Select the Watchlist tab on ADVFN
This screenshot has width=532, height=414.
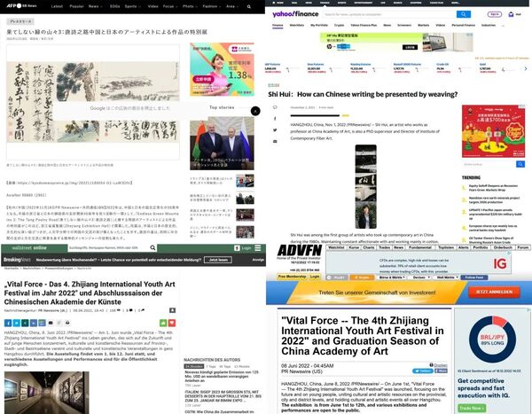(338, 247)
